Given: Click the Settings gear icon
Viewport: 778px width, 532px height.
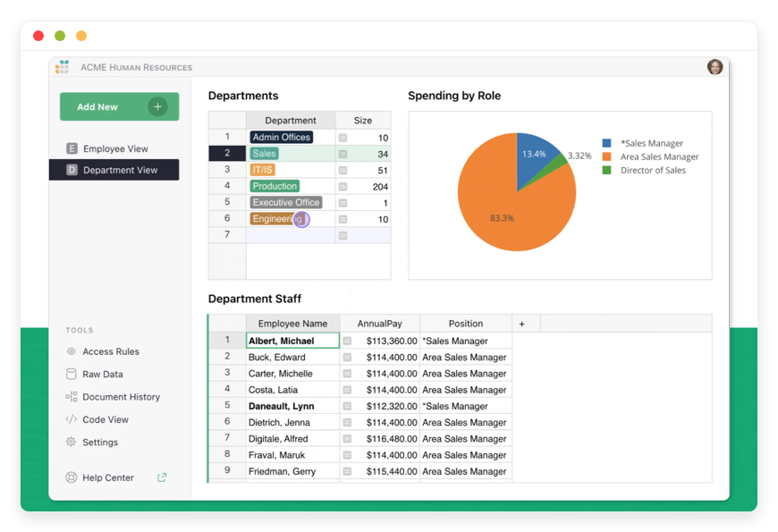Looking at the screenshot, I should coord(72,442).
